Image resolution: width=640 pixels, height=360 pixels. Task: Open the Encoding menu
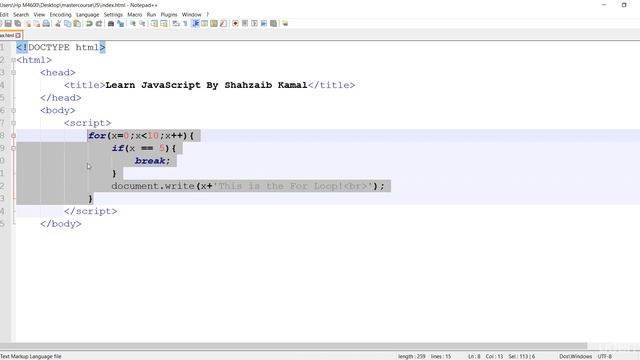60,14
